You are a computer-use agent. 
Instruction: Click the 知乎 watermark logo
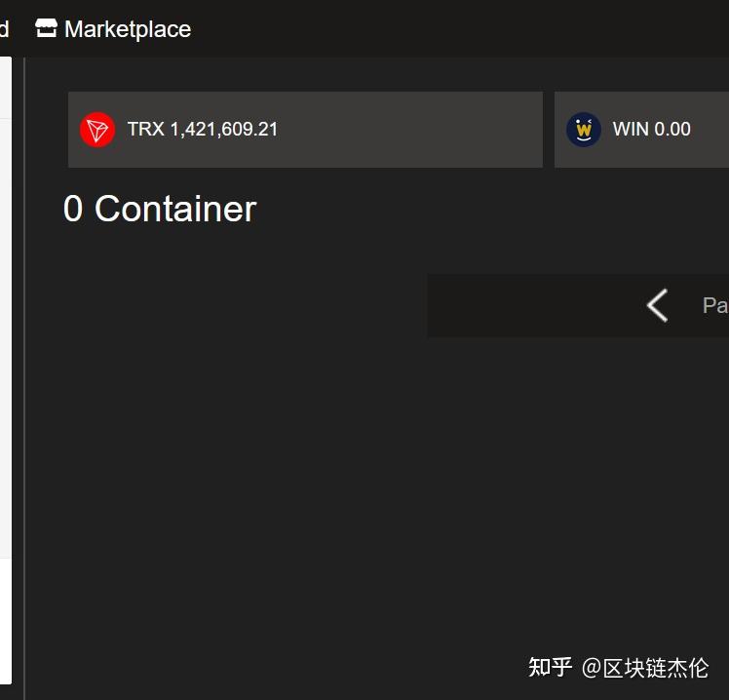point(550,667)
